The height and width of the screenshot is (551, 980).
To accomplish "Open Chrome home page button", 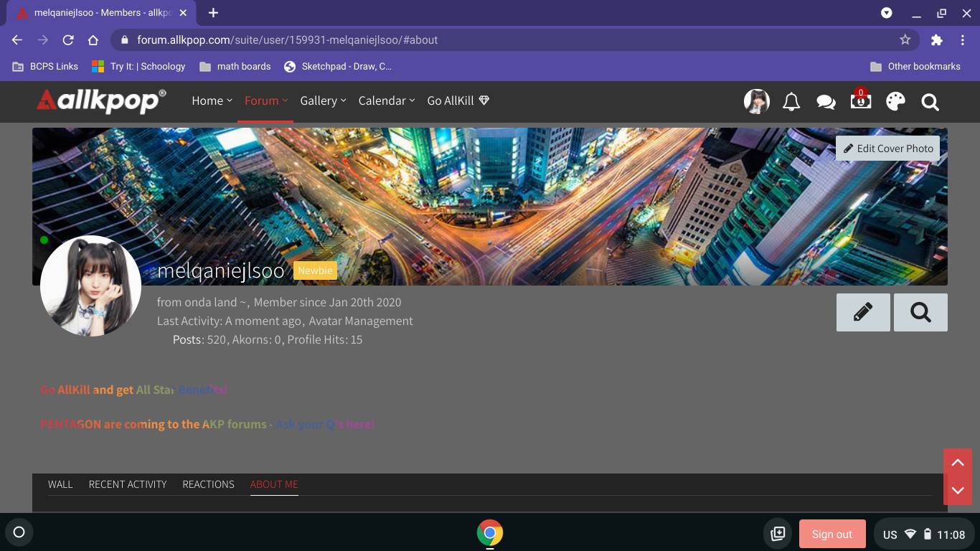I will coord(93,40).
